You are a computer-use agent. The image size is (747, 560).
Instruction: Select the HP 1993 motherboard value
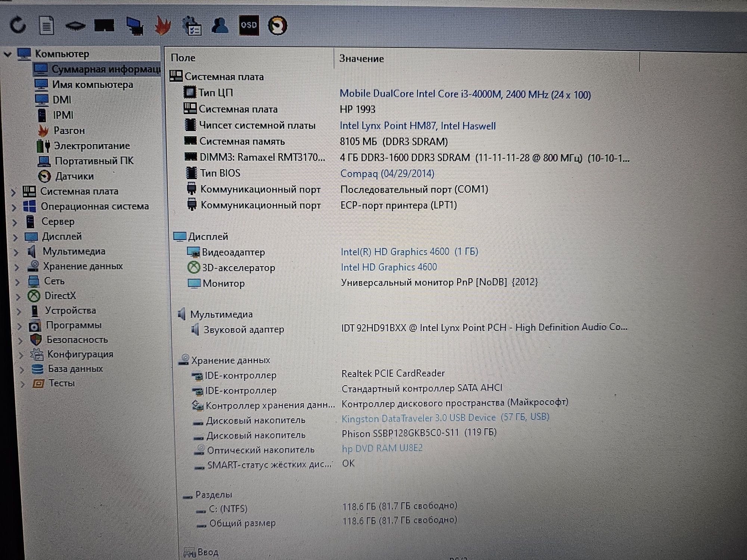357,109
